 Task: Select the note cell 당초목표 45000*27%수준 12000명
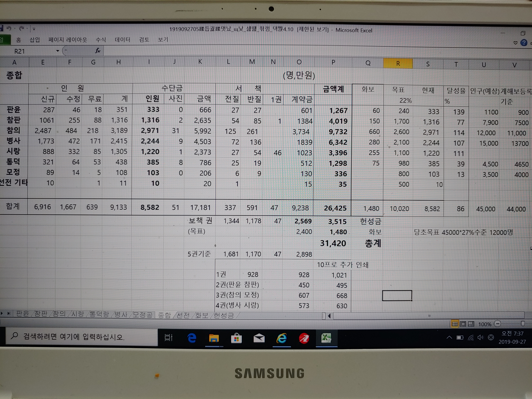(463, 232)
